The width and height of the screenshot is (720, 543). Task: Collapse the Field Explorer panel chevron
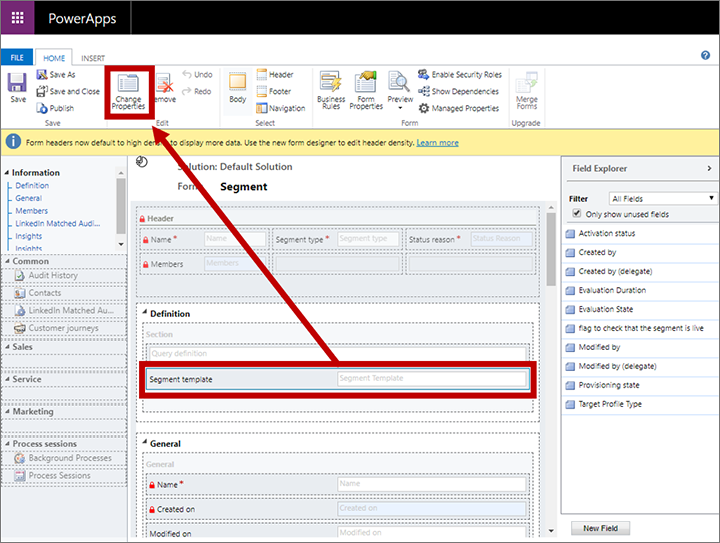pos(709,168)
